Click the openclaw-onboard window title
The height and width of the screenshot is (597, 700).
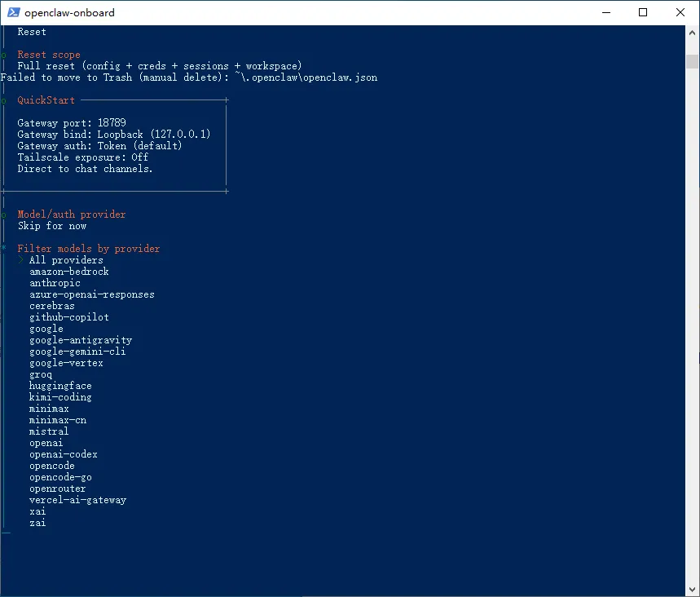click(69, 12)
